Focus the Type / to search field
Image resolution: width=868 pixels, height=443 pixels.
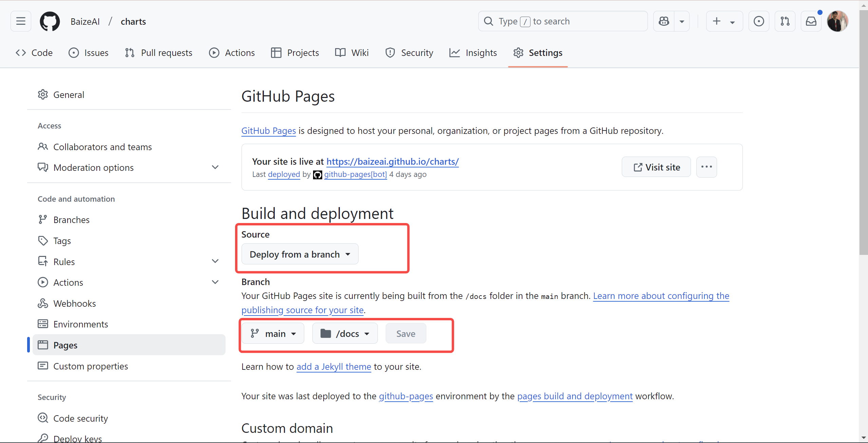563,21
